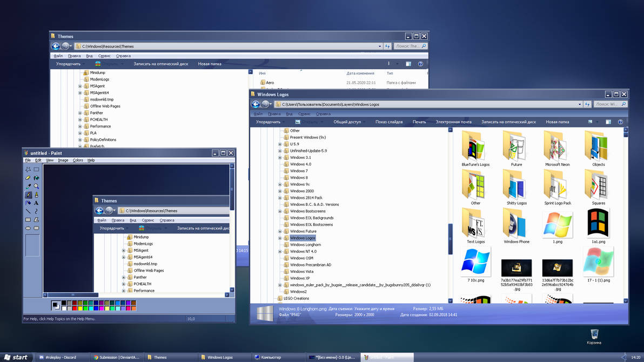Open the '7 10x.png' thumbnail
The image size is (644, 362).
475,263
